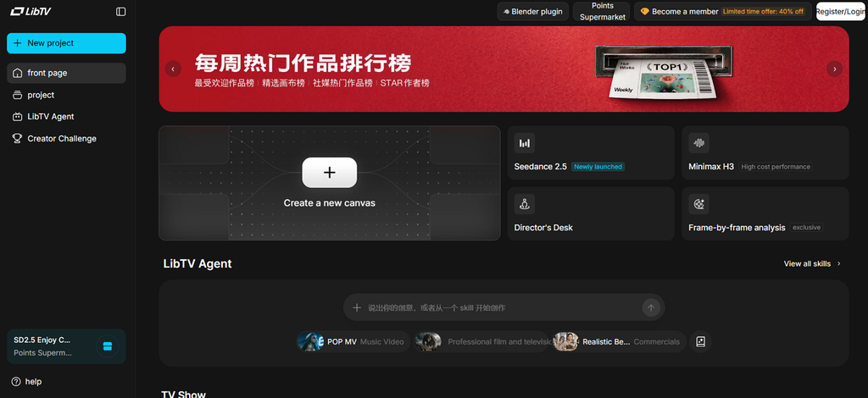Open the project section in sidebar
The height and width of the screenshot is (398, 868).
click(x=66, y=95)
